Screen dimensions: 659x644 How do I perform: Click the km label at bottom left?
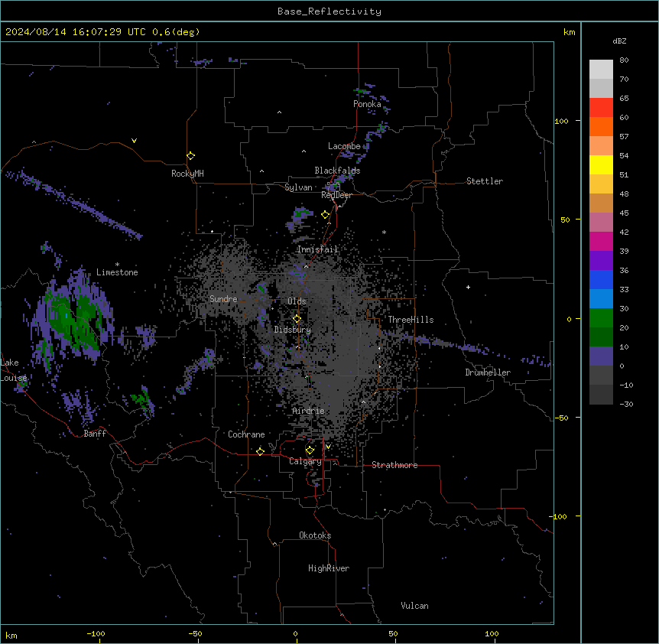point(11,636)
